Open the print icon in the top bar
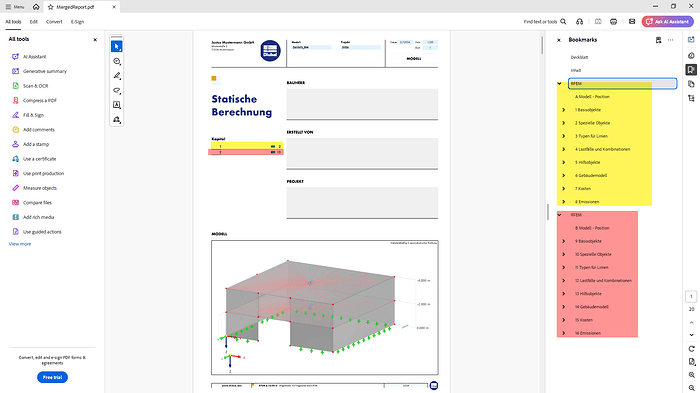700x393 pixels. pyautogui.click(x=613, y=21)
